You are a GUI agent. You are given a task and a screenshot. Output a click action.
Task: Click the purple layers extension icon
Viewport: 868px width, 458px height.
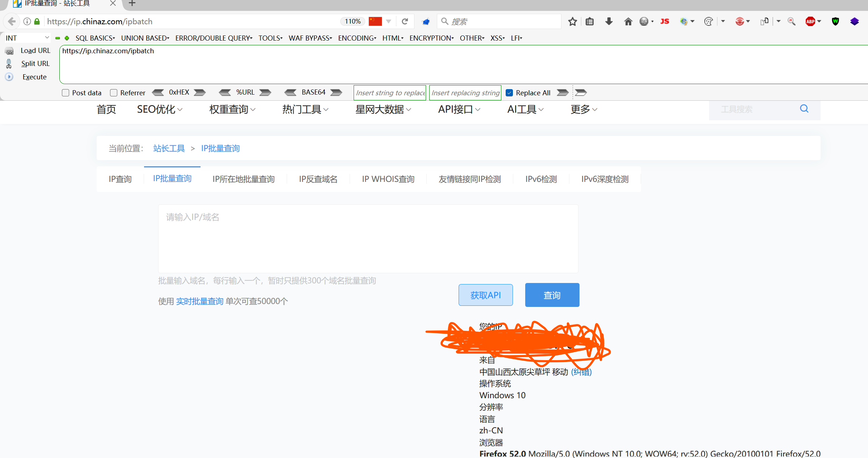[855, 22]
